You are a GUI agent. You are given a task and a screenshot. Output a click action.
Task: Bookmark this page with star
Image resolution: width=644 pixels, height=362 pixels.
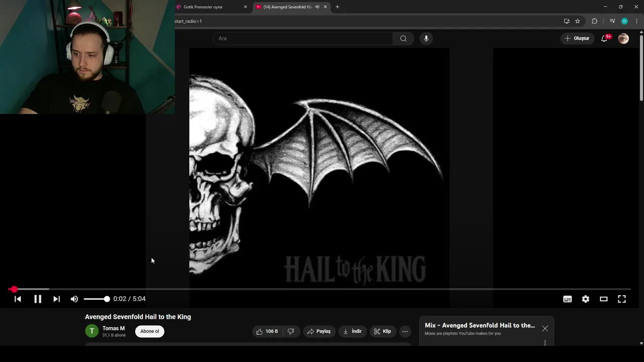(x=578, y=21)
